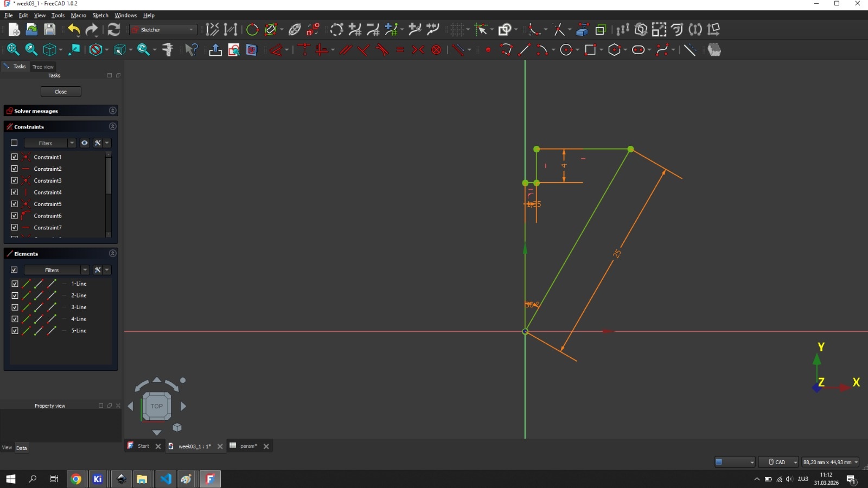The height and width of the screenshot is (488, 868).
Task: Click the Refresh recompute icon
Action: pos(114,30)
